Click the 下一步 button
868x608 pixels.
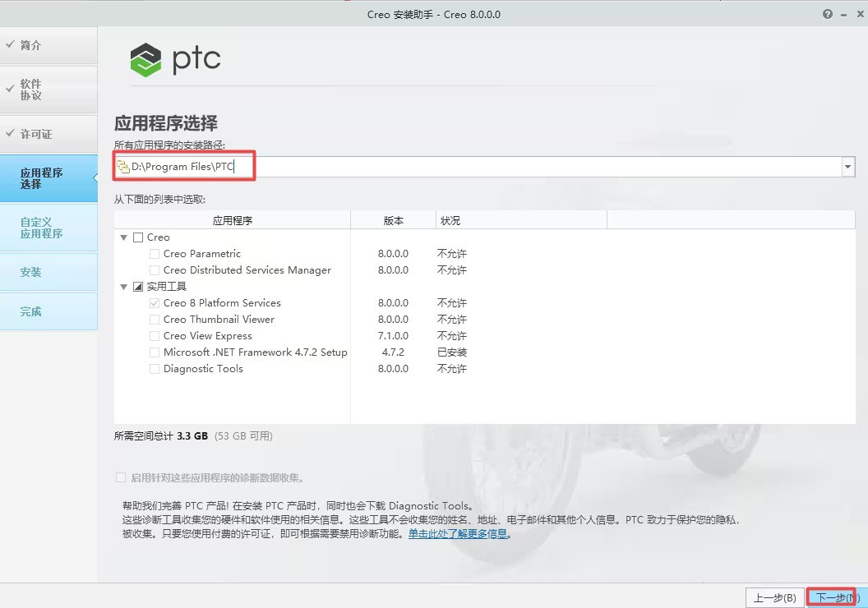click(x=833, y=597)
